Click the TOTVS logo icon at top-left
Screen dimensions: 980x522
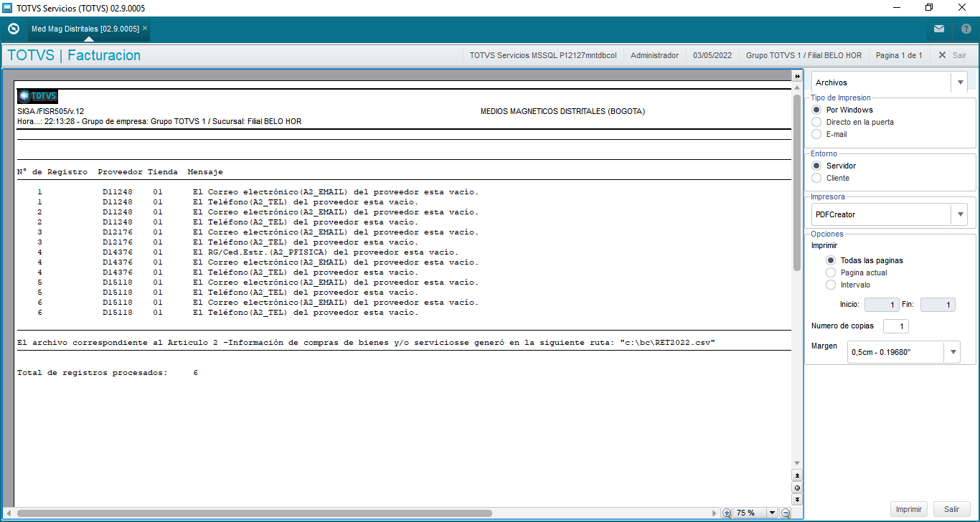point(14,29)
